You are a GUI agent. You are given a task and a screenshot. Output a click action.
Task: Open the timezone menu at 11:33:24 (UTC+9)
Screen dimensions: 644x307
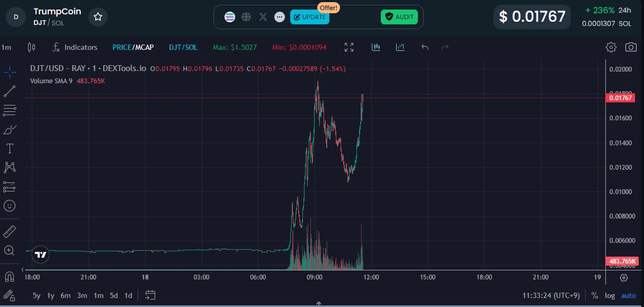click(552, 295)
